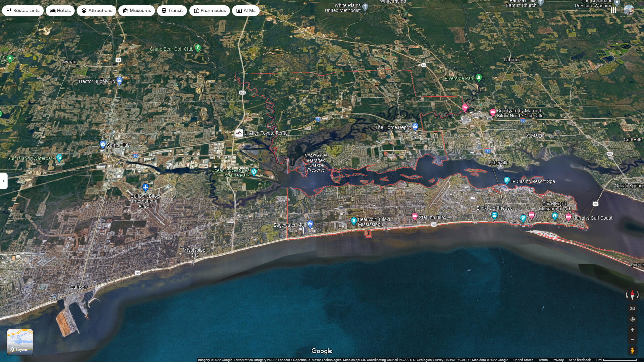Zoom out using the minus icon

tap(632, 339)
